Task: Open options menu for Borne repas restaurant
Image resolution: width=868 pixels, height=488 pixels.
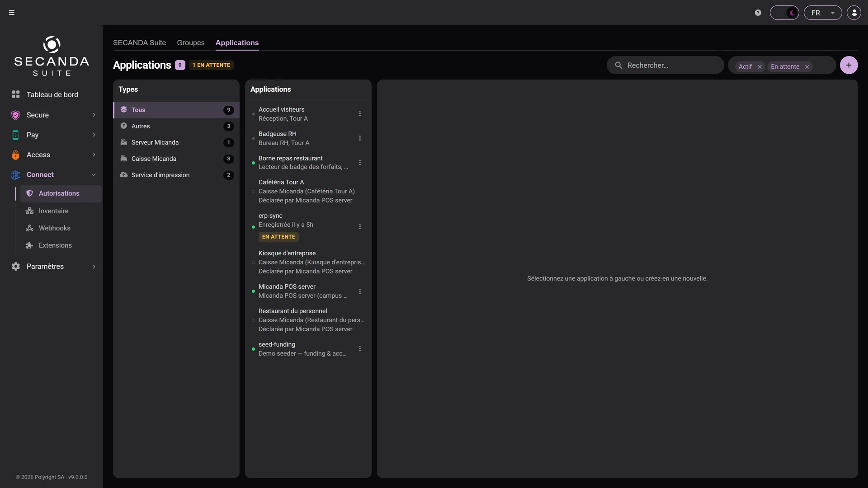Action: pyautogui.click(x=360, y=163)
